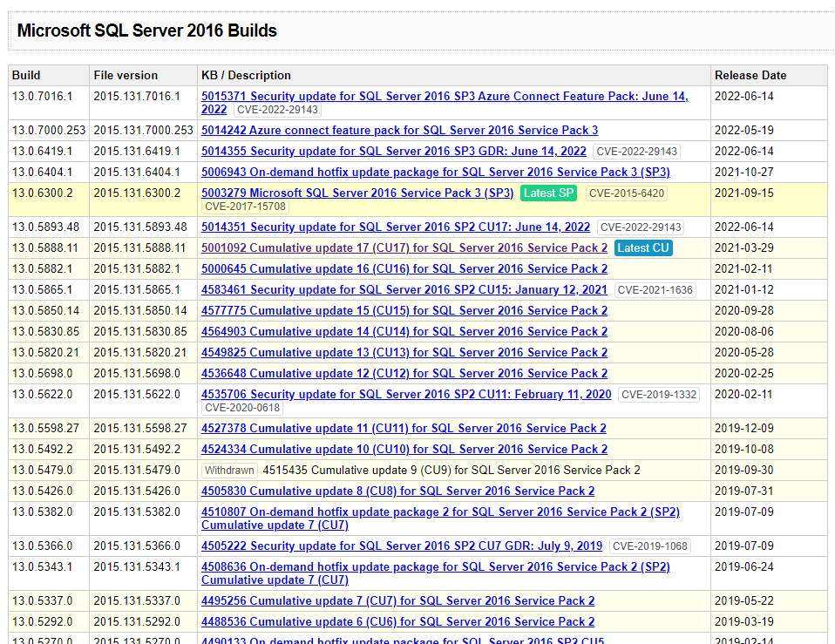The image size is (835, 644).
Task: Select build number 13.0.7016.1
Action: [42, 97]
